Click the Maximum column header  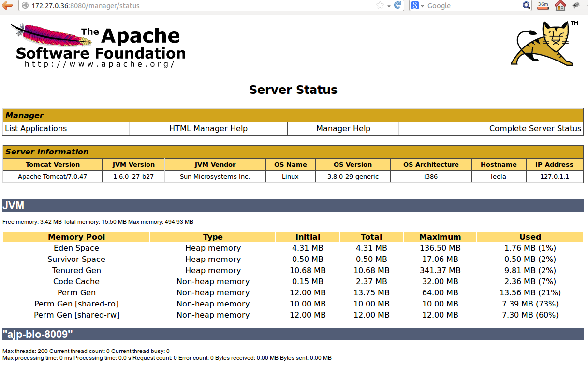[x=440, y=237]
